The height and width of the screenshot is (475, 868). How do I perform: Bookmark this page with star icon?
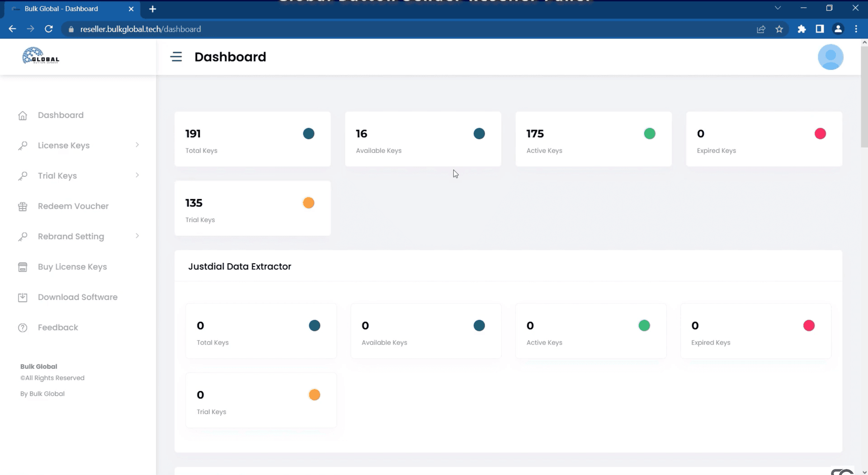point(779,29)
